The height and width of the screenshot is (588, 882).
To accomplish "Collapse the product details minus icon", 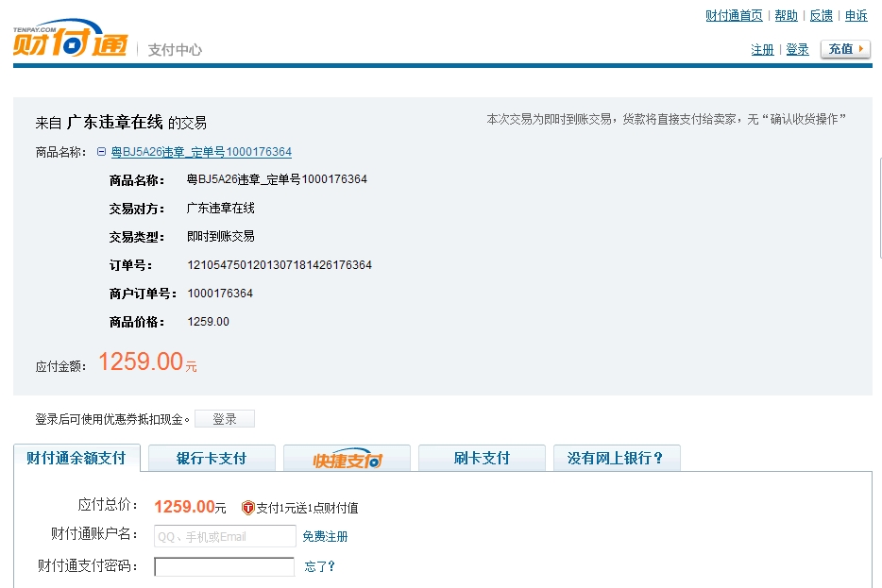I will (x=101, y=152).
